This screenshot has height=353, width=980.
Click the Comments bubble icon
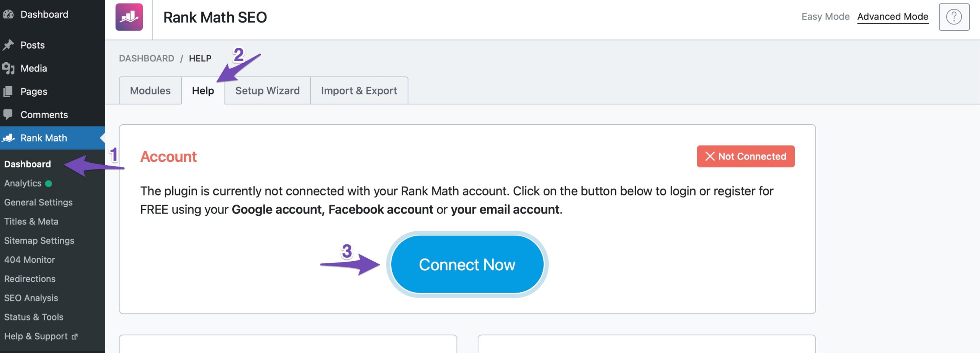[8, 114]
